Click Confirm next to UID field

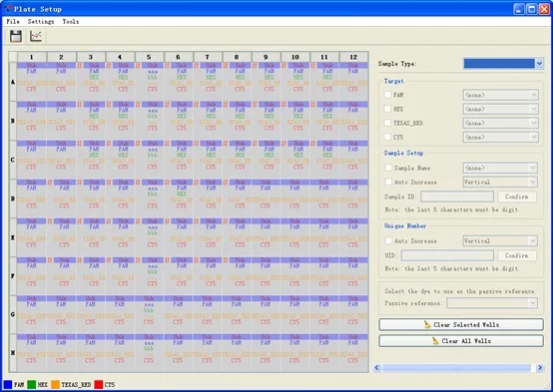click(x=517, y=255)
